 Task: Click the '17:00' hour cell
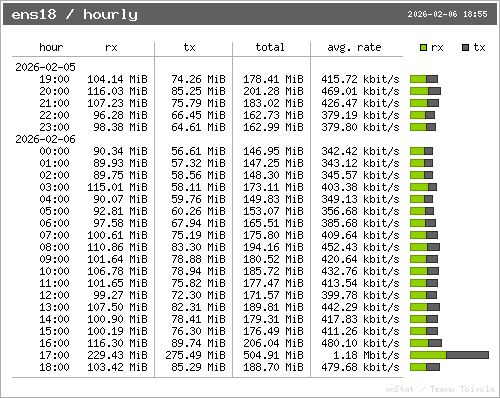coord(54,355)
